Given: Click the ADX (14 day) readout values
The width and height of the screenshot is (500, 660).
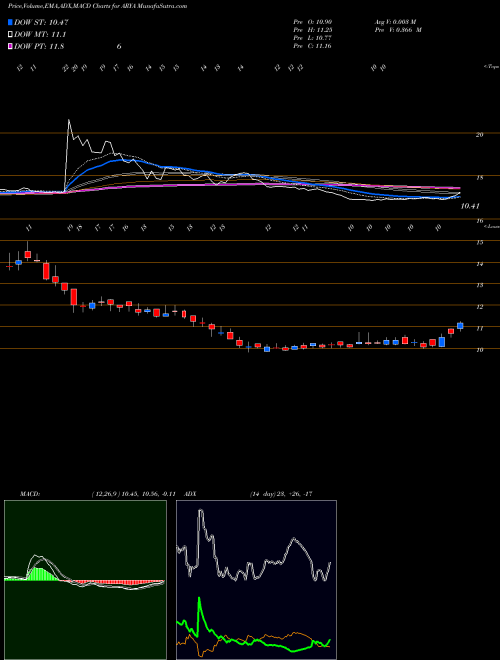Looking at the screenshot, I should click(x=280, y=494).
